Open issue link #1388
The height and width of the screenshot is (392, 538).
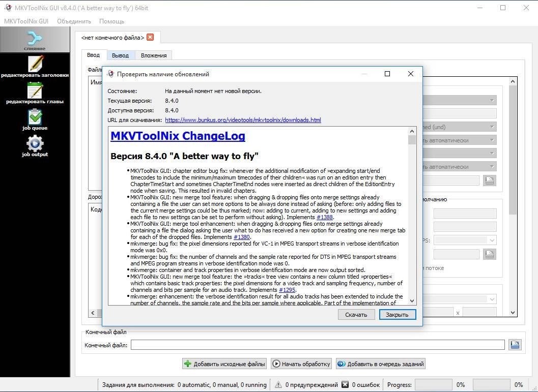(x=325, y=217)
